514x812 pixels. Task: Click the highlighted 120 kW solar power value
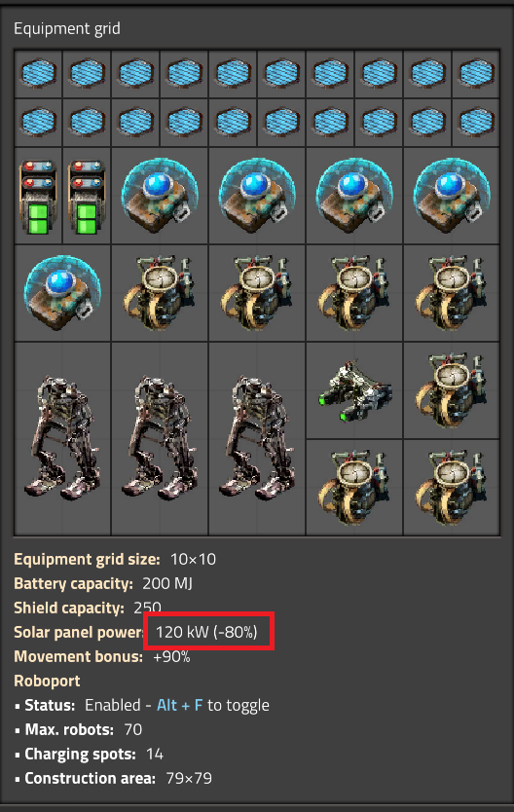pos(206,632)
